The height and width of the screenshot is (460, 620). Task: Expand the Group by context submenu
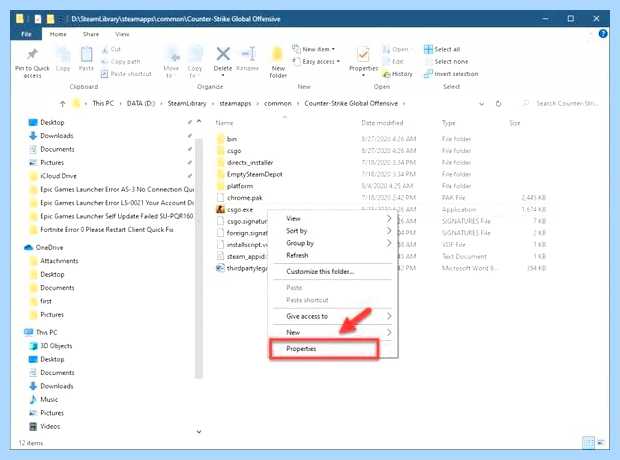coord(333,243)
